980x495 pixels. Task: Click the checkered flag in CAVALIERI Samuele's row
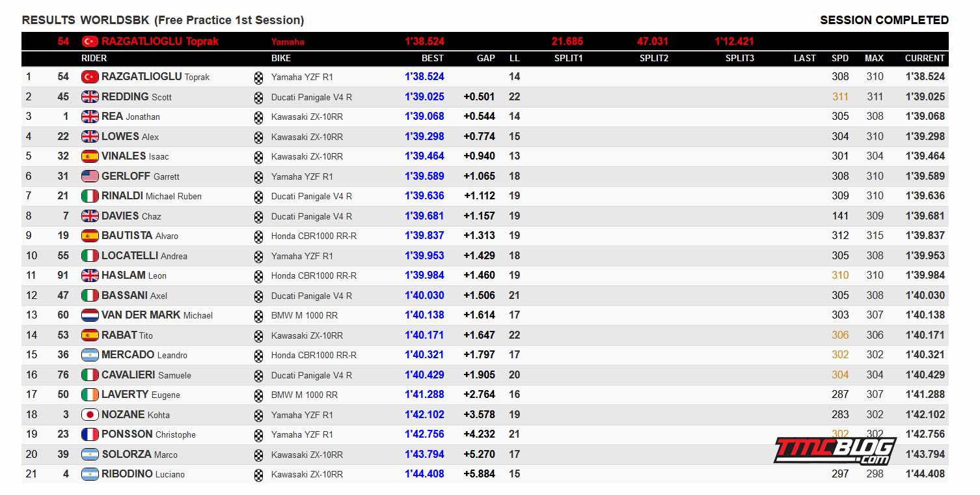pyautogui.click(x=258, y=375)
